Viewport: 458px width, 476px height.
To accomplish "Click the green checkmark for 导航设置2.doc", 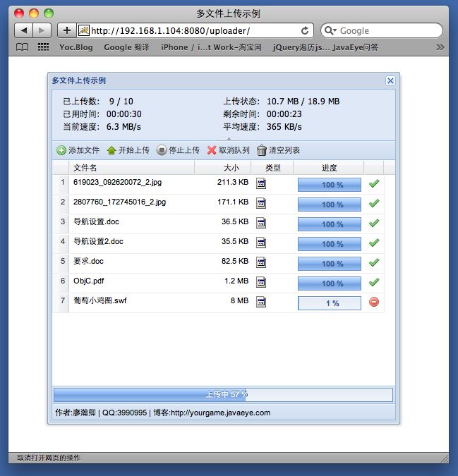I will [x=374, y=243].
